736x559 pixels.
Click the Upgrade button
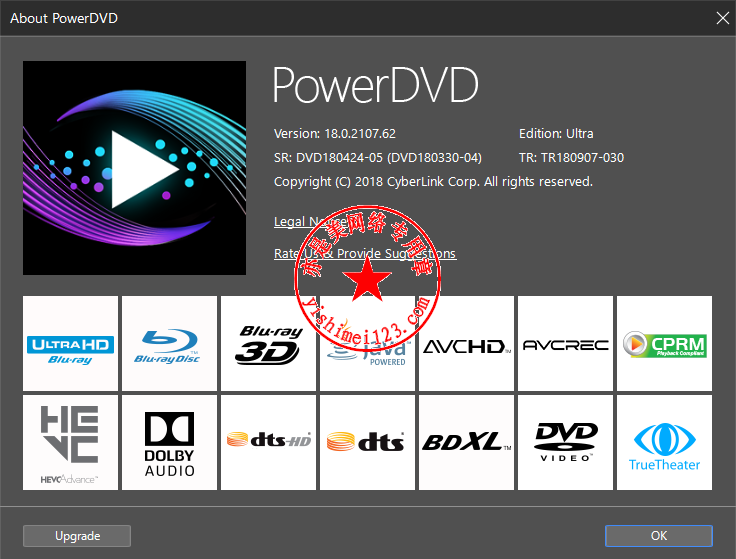point(77,536)
